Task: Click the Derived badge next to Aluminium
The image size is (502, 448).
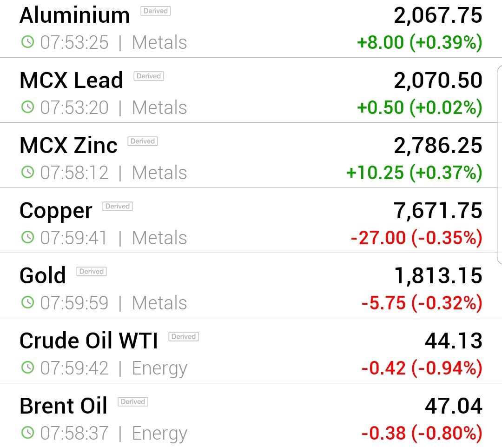Action: click(x=156, y=11)
